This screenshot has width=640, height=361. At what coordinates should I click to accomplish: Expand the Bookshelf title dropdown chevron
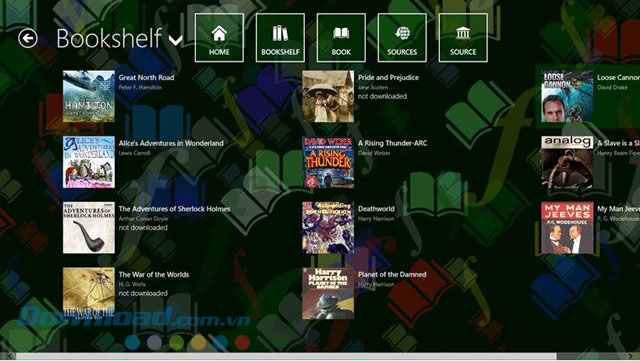pos(176,40)
